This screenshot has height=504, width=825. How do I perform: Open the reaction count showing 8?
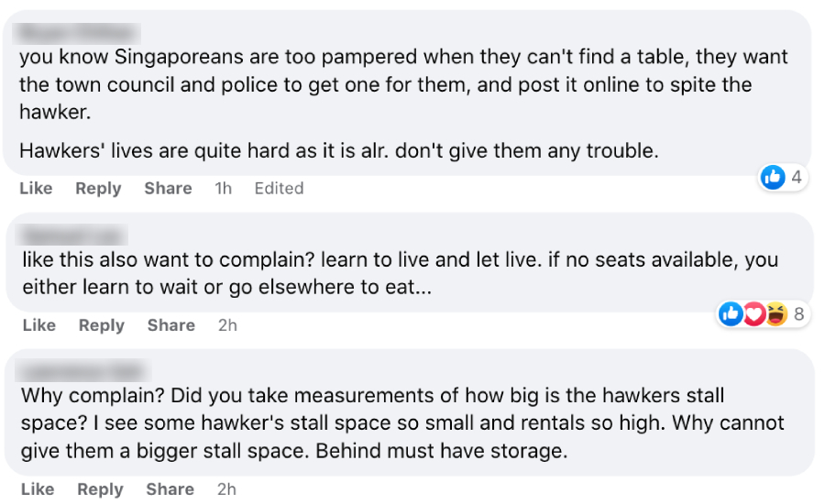pyautogui.click(x=799, y=314)
